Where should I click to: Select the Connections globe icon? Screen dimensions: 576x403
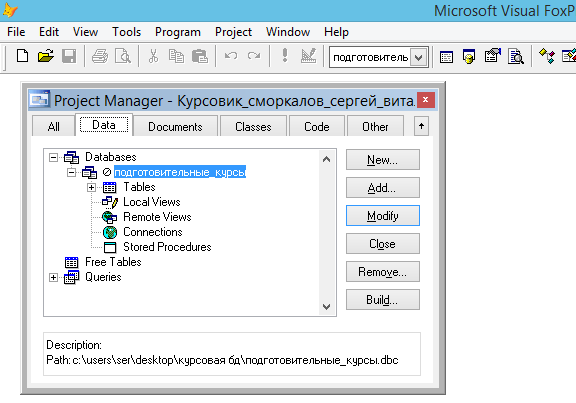pyautogui.click(x=110, y=232)
